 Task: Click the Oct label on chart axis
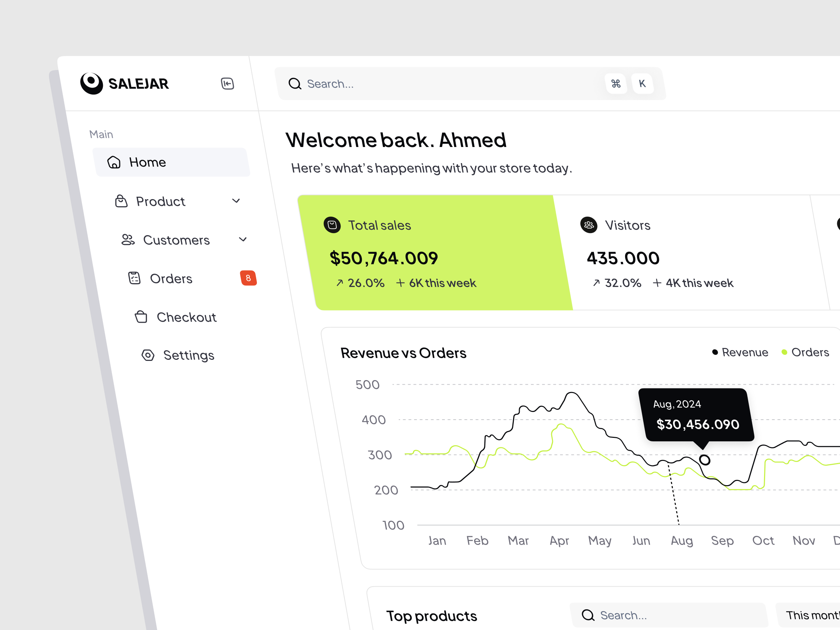[763, 540]
